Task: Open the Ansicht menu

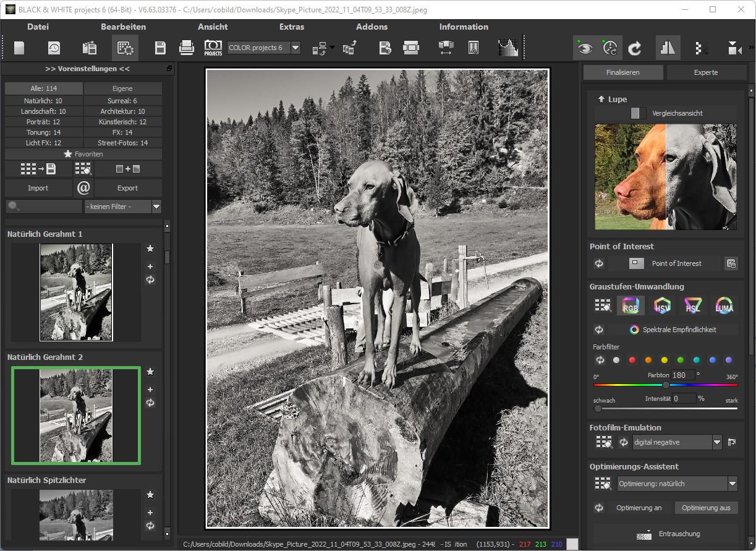Action: [213, 27]
